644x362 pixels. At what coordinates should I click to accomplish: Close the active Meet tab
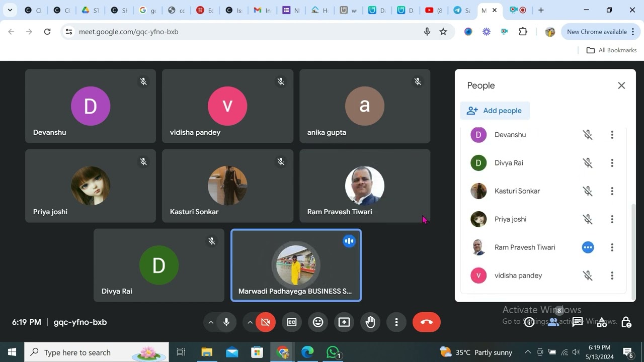[495, 10]
